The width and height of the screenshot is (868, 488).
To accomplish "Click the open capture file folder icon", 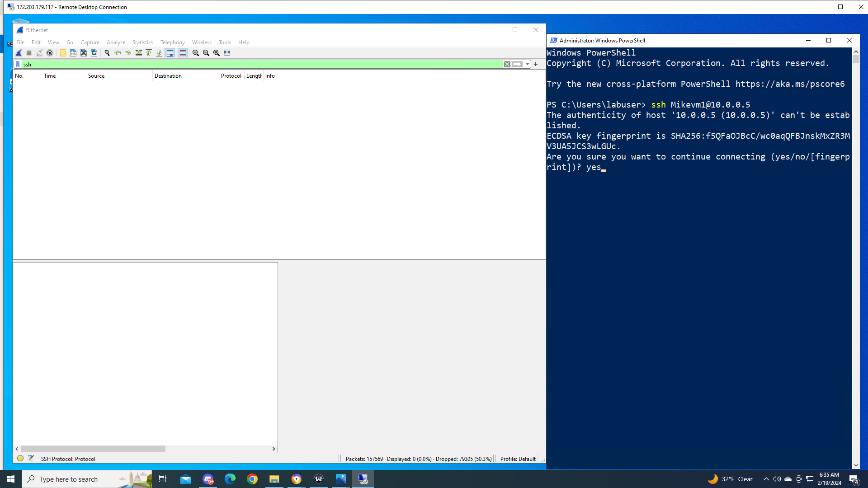I will tap(63, 53).
